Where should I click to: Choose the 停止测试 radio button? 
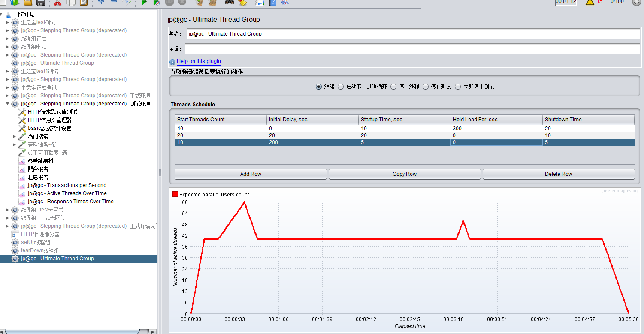point(426,87)
